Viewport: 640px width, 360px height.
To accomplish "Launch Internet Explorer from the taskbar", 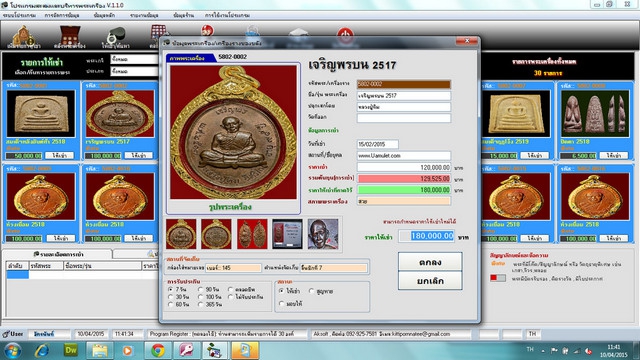I will click(x=42, y=351).
